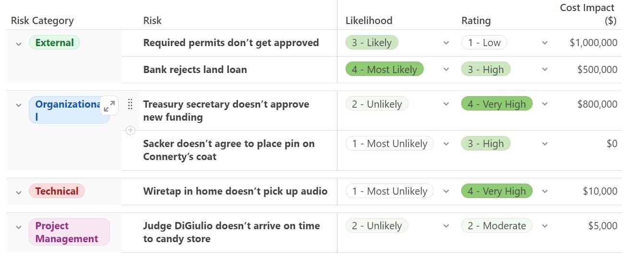This screenshot has width=644, height=260.
Task: Collapse the Organizational group chevron
Action: (x=19, y=105)
